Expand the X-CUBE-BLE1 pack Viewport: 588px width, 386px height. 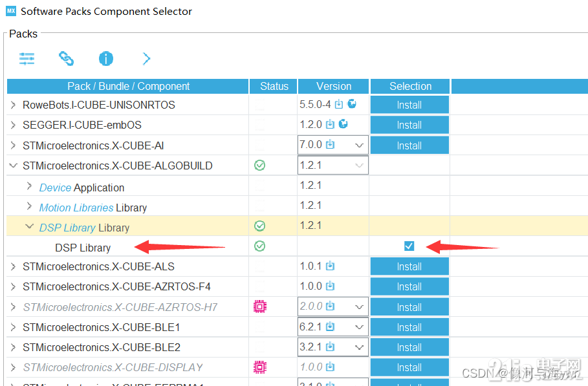point(13,327)
